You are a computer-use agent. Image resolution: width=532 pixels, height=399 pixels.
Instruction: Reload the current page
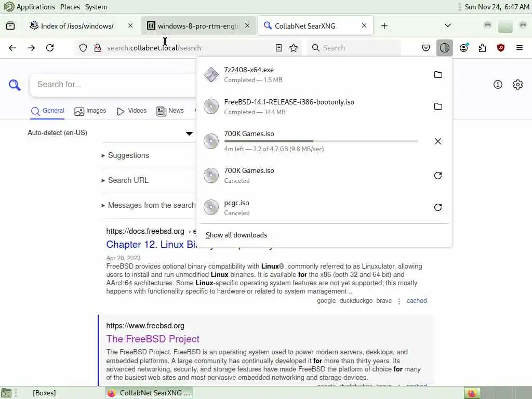coord(50,48)
